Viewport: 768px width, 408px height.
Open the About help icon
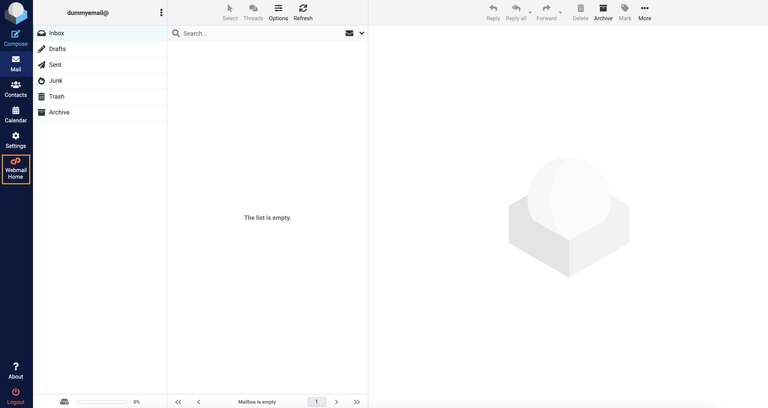(x=16, y=371)
